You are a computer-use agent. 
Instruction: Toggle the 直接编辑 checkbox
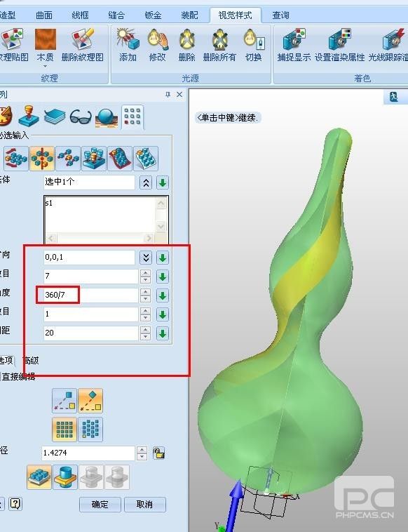[x=0, y=376]
